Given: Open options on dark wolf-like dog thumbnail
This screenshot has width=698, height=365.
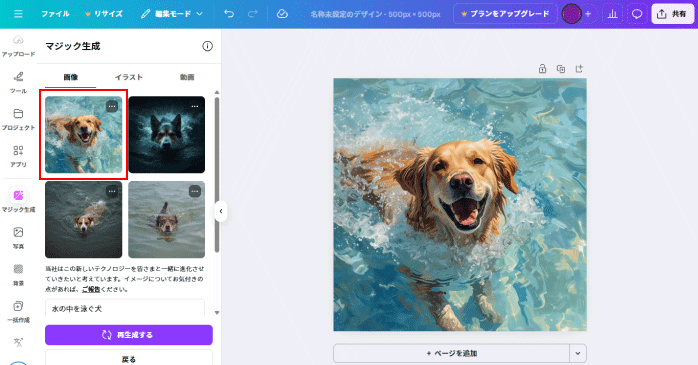Looking at the screenshot, I should click(x=195, y=106).
